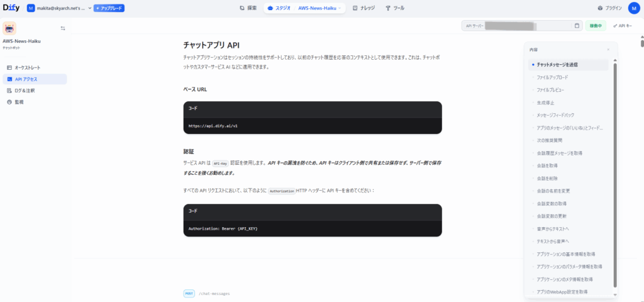Open 監視 monitoring in the sidebar
Screen dimensions: 644x302
(19, 102)
